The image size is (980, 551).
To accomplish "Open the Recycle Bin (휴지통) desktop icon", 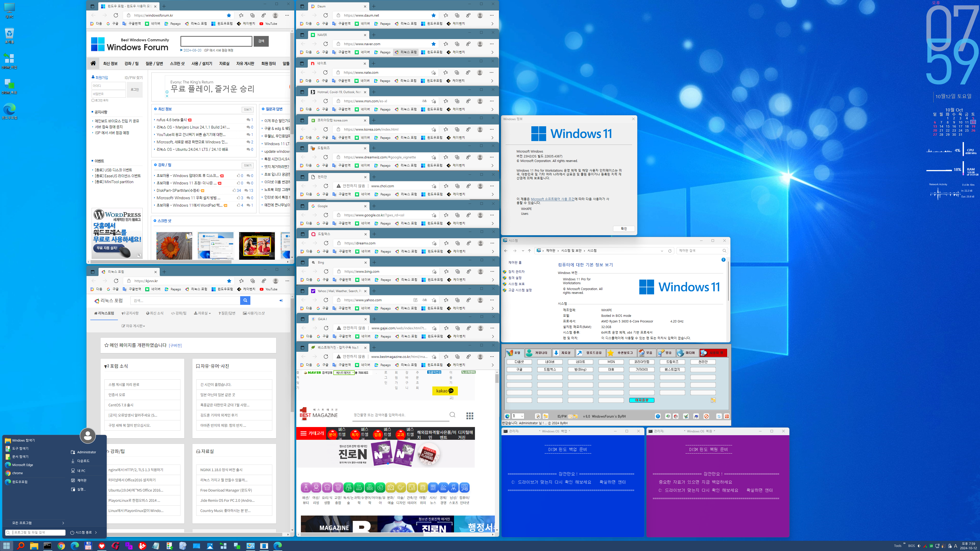I will pyautogui.click(x=9, y=35).
